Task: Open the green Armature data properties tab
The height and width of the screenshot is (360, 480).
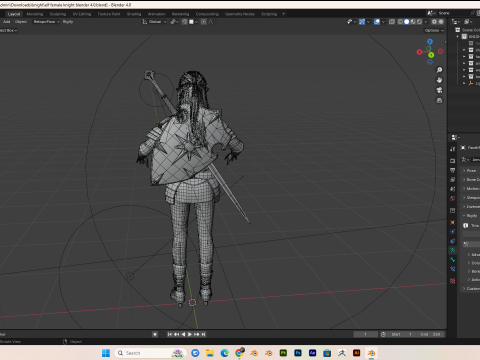Action: tap(452, 250)
